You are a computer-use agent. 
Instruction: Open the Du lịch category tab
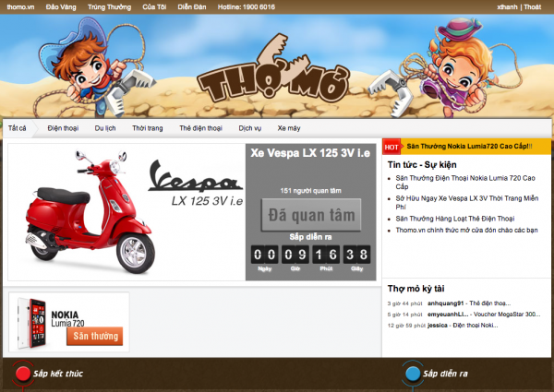coord(105,128)
